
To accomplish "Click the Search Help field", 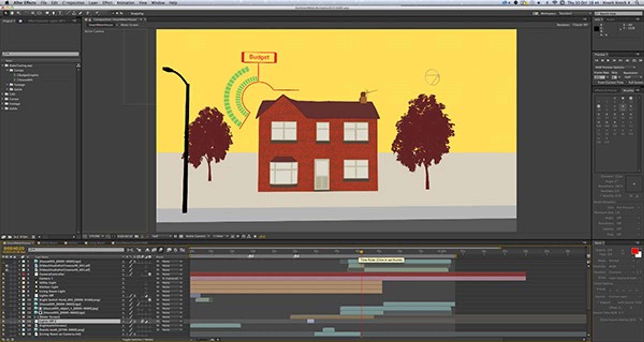I will (618, 14).
